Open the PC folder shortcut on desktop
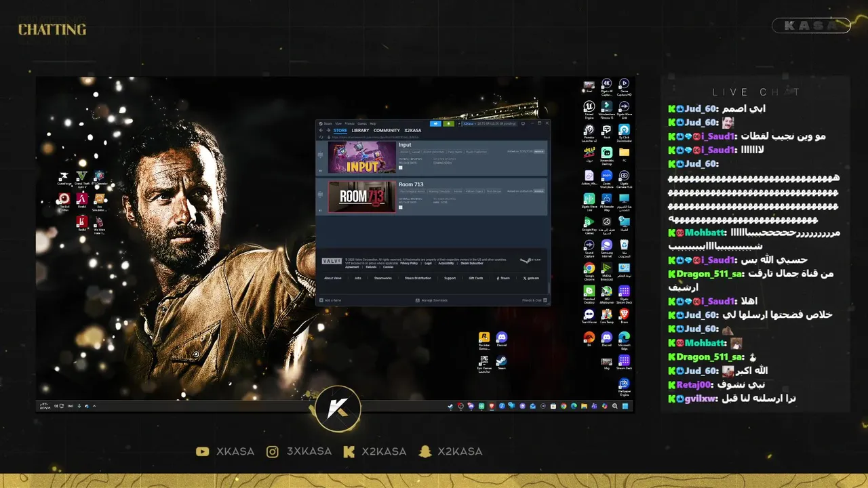868x488 pixels. click(625, 155)
